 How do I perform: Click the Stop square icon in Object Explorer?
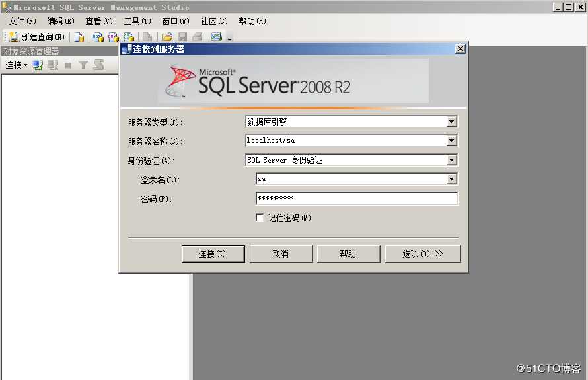pyautogui.click(x=68, y=65)
